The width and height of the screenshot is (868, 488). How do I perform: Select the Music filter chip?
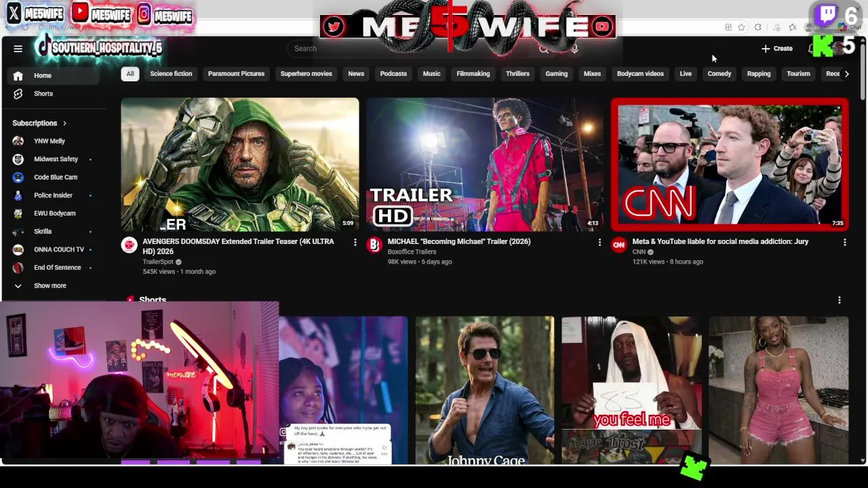tap(431, 74)
